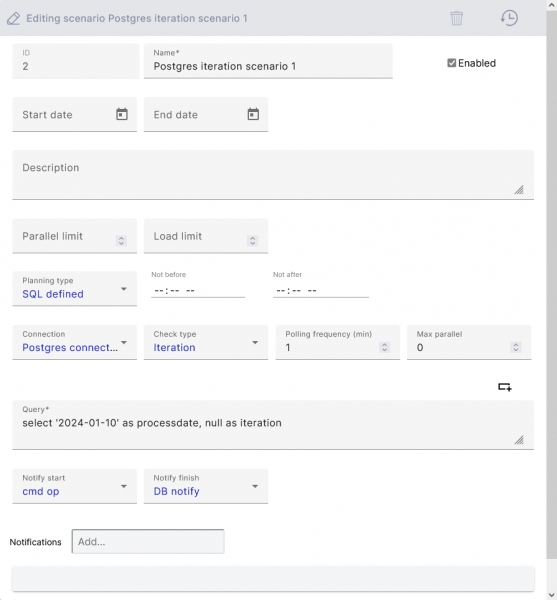Click the Description resize handle
The width and height of the screenshot is (557, 600).
click(519, 190)
